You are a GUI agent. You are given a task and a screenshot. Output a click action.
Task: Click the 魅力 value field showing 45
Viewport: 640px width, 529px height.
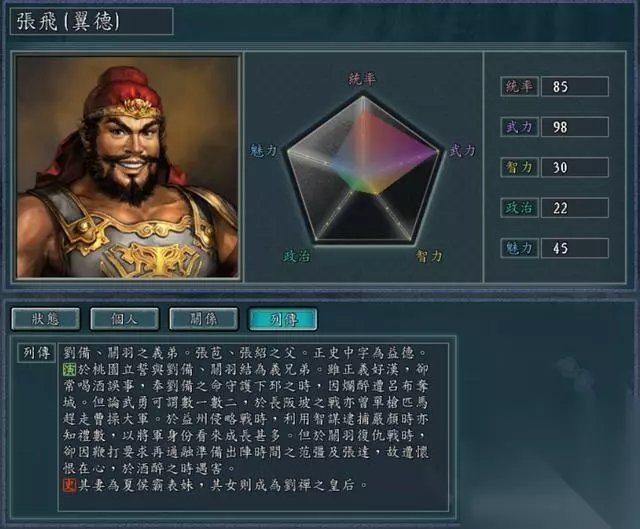click(575, 248)
